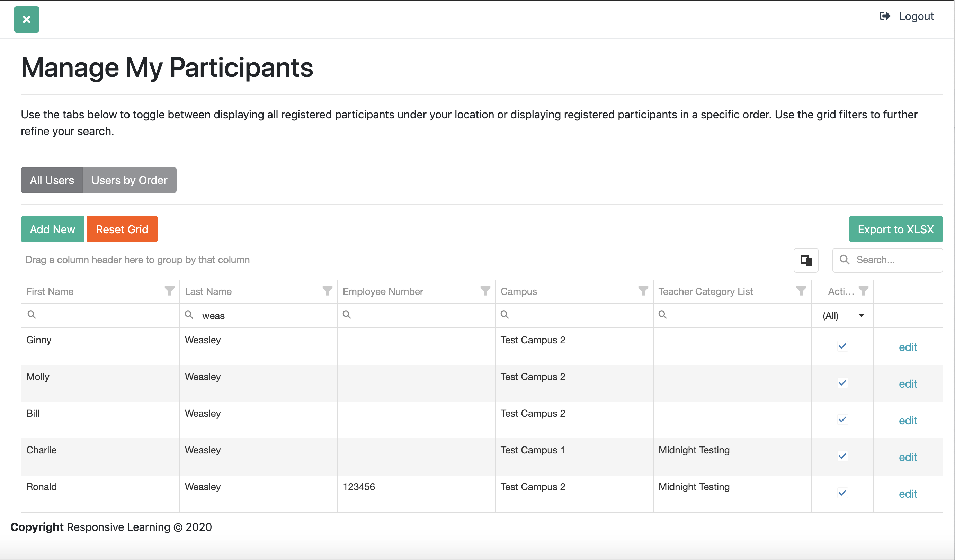Click search magnifier in Campus filter row
This screenshot has height=560, width=955.
pyautogui.click(x=505, y=315)
